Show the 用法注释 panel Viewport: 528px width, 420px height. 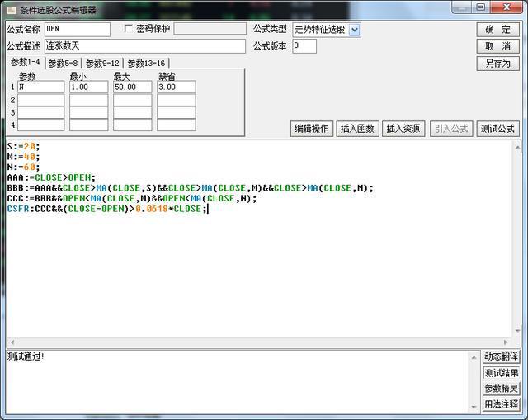(x=502, y=404)
